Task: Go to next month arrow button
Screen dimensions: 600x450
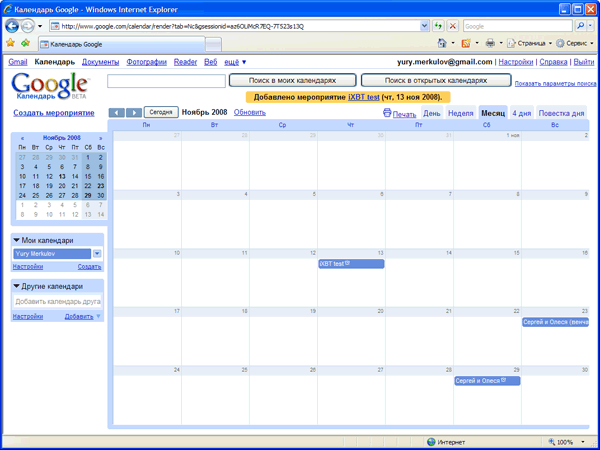Action: coord(134,112)
